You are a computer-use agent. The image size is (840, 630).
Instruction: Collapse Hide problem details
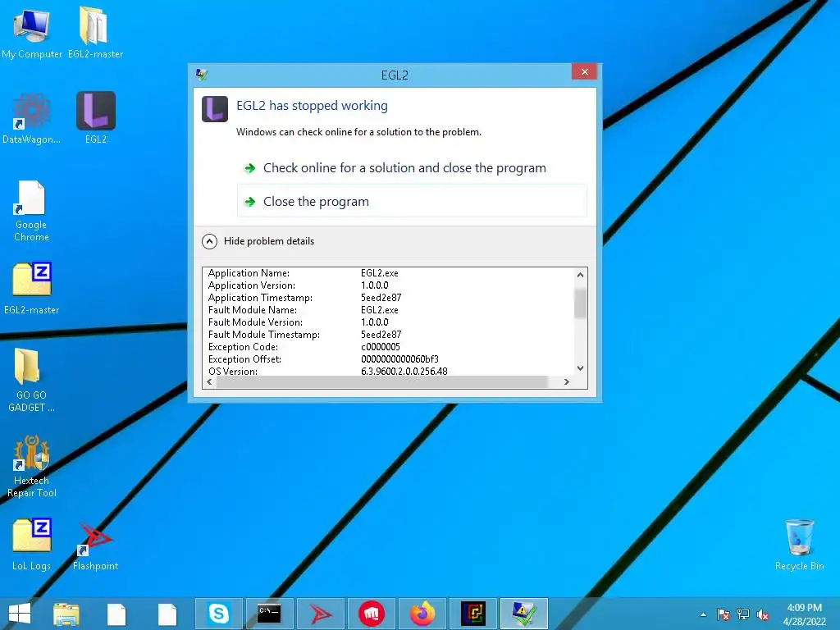pyautogui.click(x=258, y=241)
